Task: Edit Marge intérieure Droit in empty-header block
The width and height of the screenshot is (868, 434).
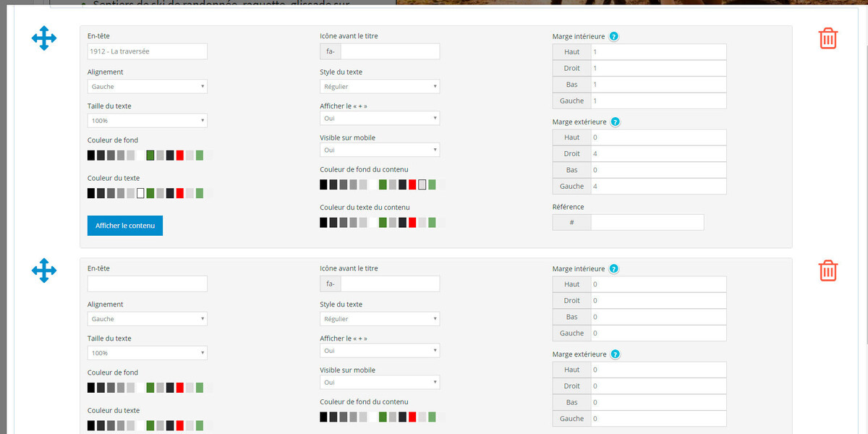Action: [658, 300]
